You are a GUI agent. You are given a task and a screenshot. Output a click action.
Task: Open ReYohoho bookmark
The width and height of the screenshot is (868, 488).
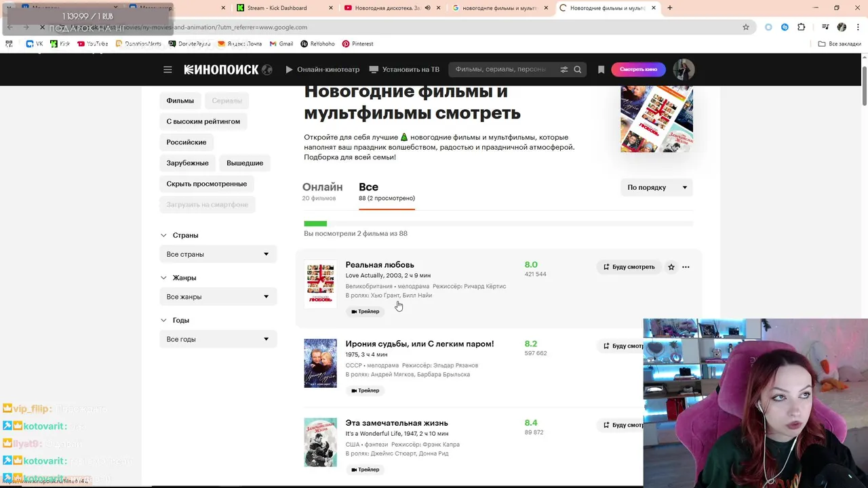[317, 43]
